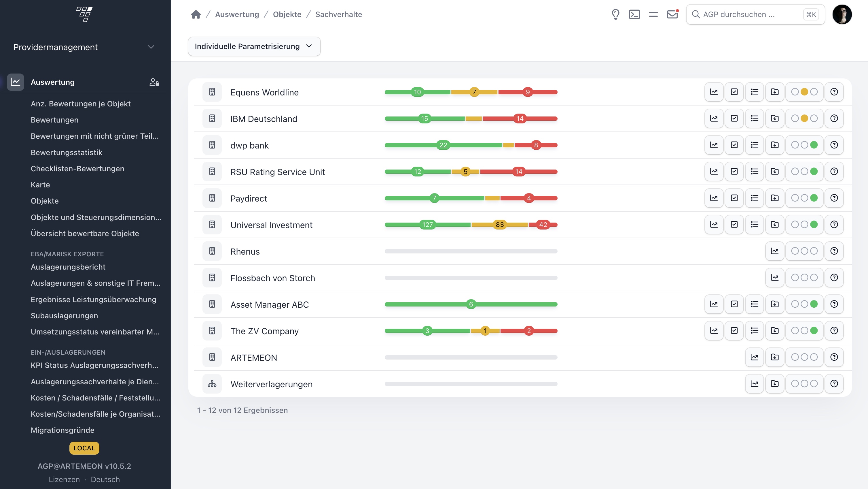Select Auslagerungsbericht sidebar item
Image resolution: width=868 pixels, height=489 pixels.
pos(68,267)
